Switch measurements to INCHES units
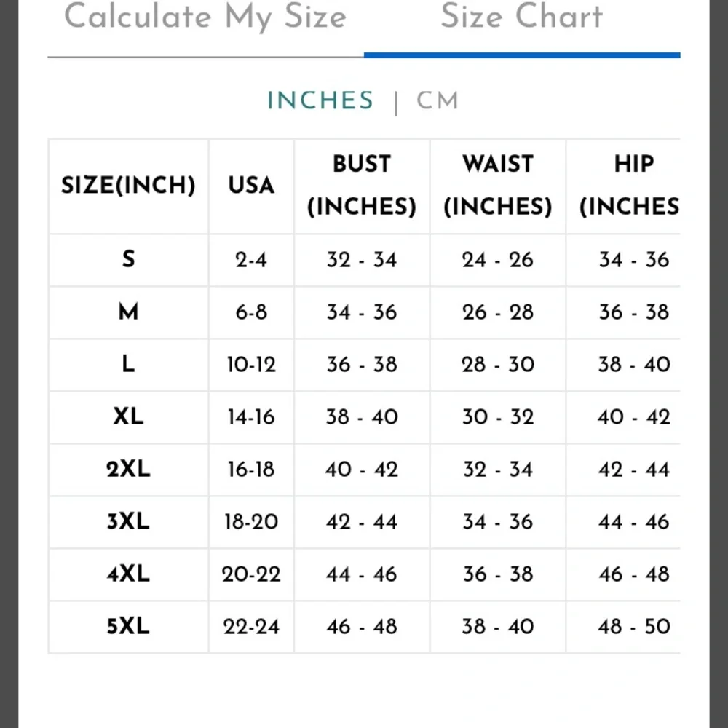The height and width of the screenshot is (728, 728). coord(320,100)
